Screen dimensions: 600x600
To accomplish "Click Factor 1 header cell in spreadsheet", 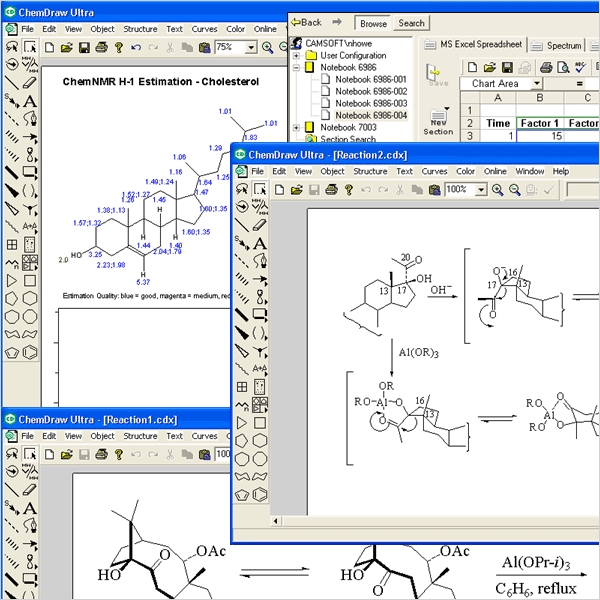I will coord(540,123).
